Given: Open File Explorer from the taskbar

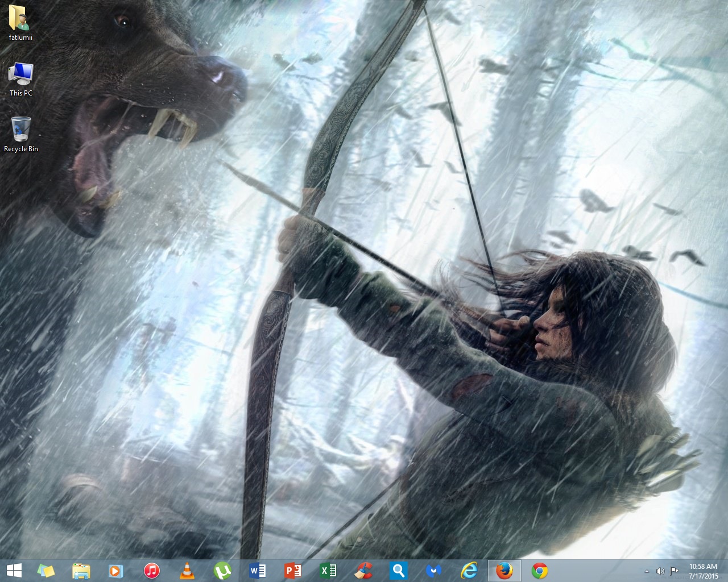Looking at the screenshot, I should (x=81, y=571).
